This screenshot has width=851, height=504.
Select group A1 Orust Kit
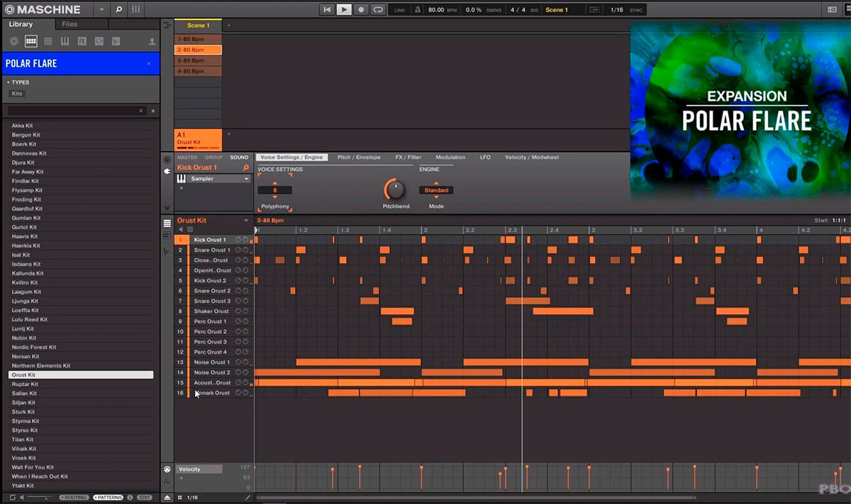[x=198, y=139]
